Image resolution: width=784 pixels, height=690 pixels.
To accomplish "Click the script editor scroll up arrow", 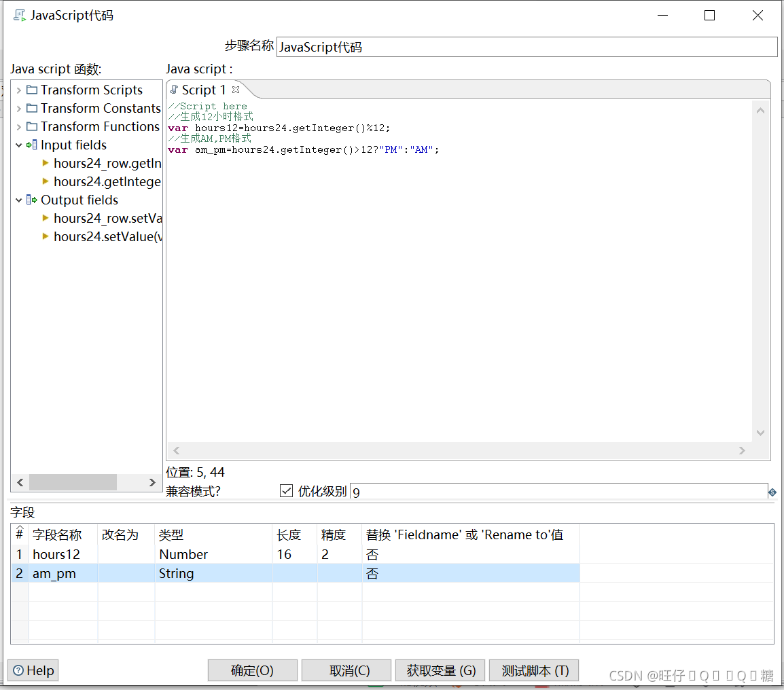I will coord(760,111).
